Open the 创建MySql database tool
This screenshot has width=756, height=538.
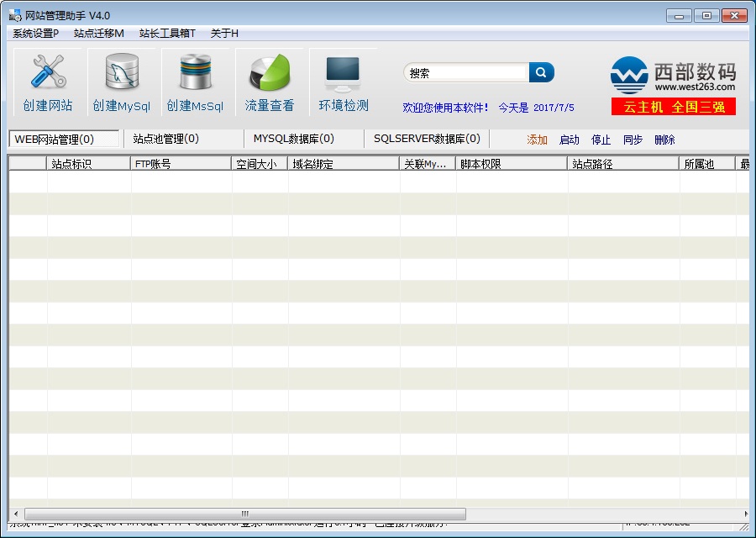pos(122,73)
